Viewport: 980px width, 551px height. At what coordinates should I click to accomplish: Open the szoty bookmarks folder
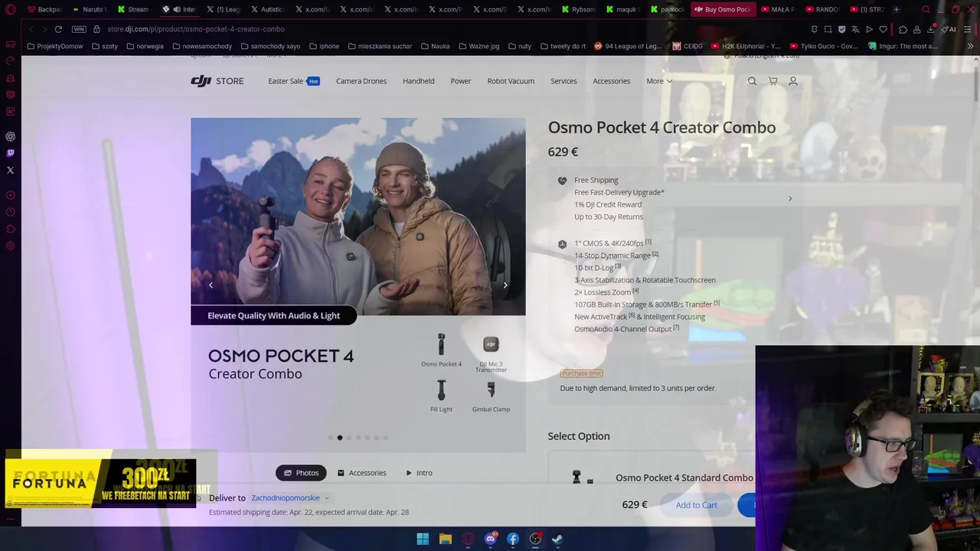[104, 46]
